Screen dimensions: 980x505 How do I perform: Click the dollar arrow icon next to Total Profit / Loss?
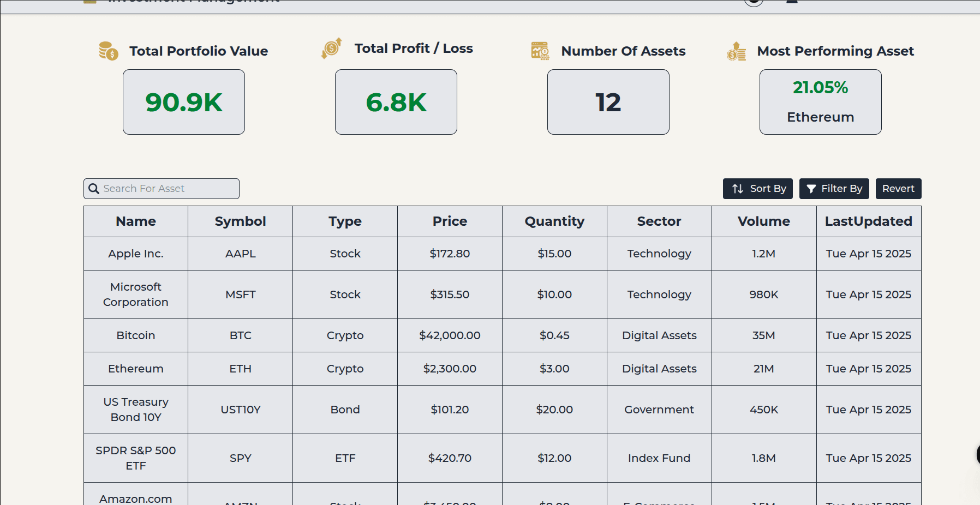pos(331,49)
